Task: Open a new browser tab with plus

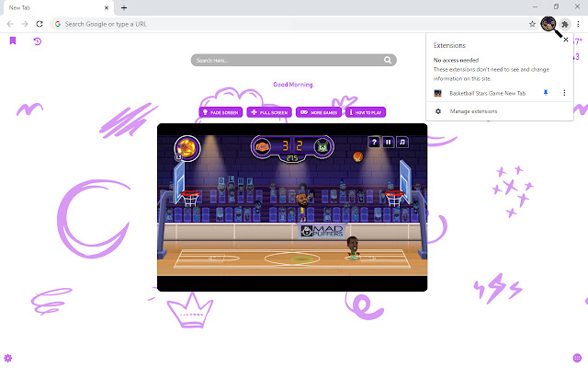Action: pyautogui.click(x=124, y=7)
